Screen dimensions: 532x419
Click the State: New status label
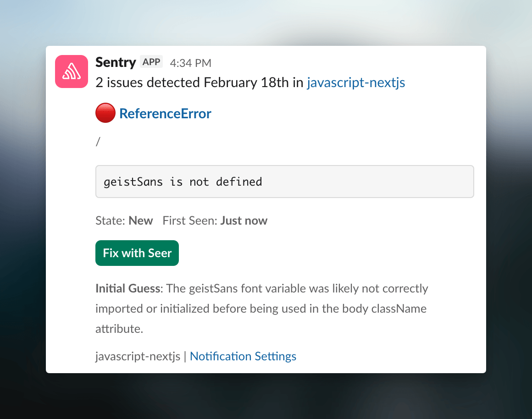125,221
